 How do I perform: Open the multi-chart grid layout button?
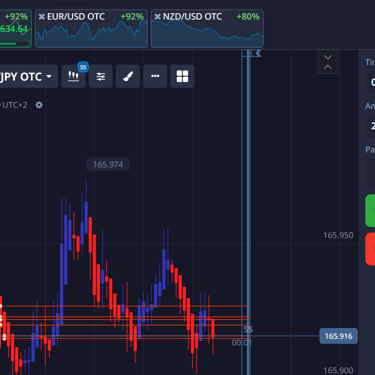tap(182, 76)
